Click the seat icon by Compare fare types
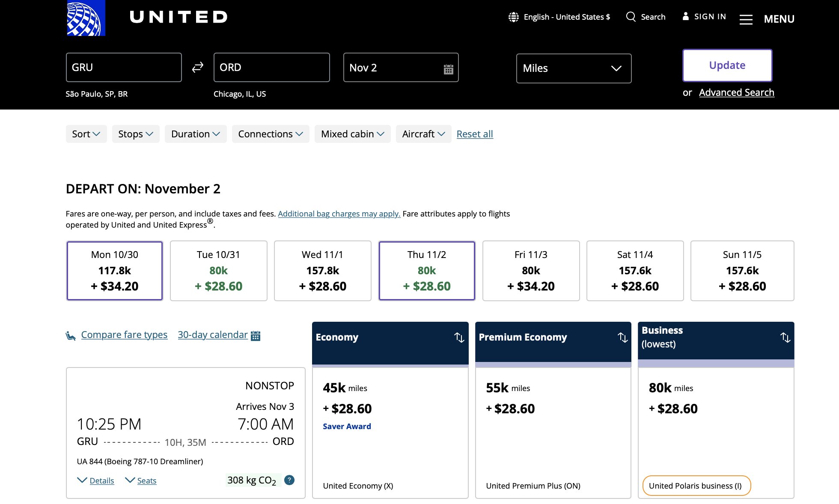 (x=71, y=336)
